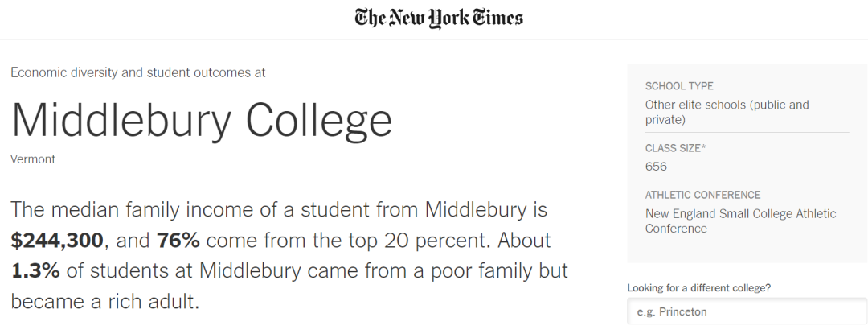Click the CLASS SIZE* label
This screenshot has width=868, height=330.
[x=676, y=148]
